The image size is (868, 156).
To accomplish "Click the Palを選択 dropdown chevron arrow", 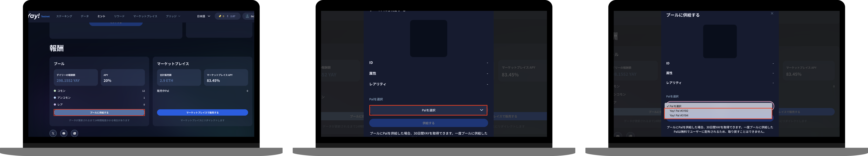I will [x=482, y=110].
